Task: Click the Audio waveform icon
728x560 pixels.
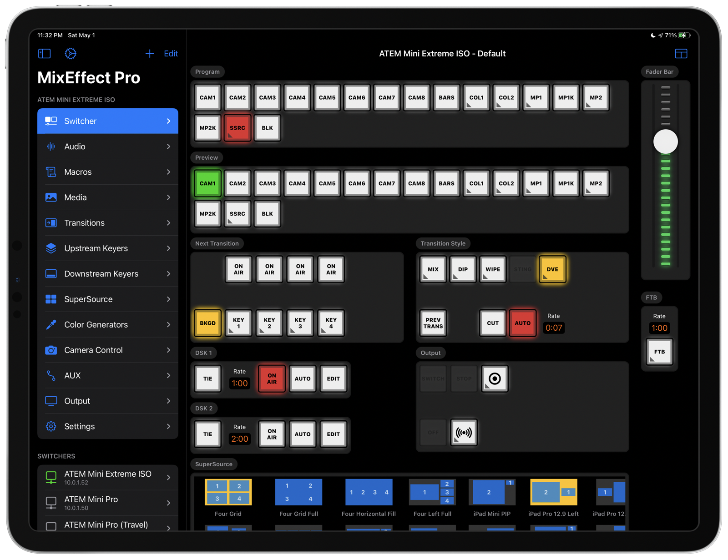Action: pyautogui.click(x=51, y=146)
